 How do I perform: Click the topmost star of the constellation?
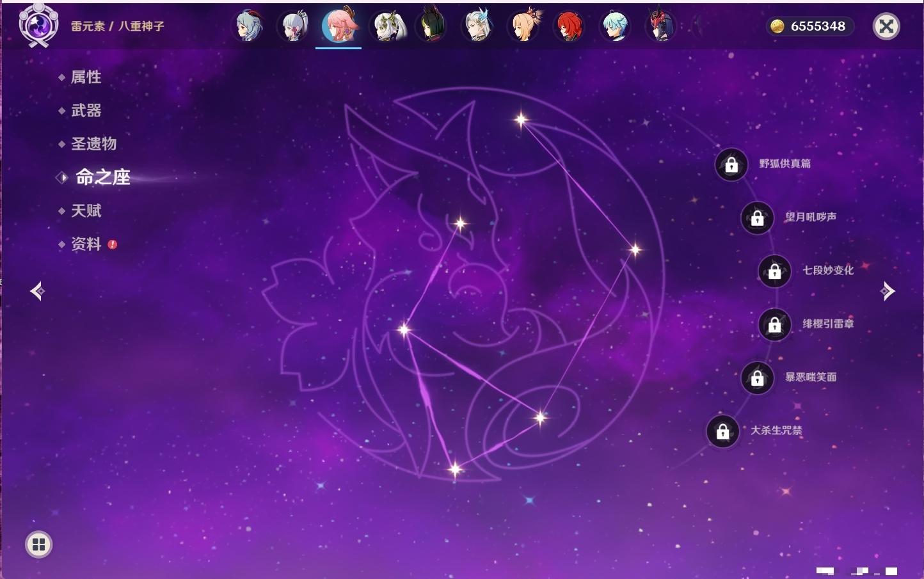521,119
